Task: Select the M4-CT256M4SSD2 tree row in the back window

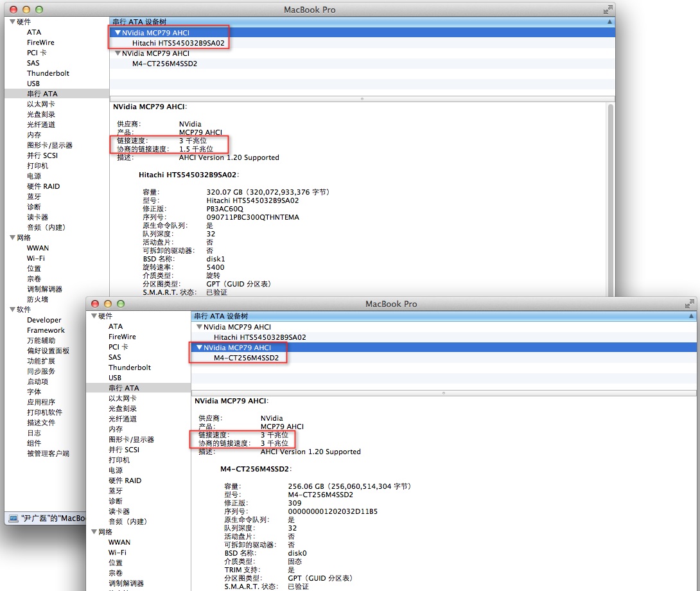Action: coord(362,64)
